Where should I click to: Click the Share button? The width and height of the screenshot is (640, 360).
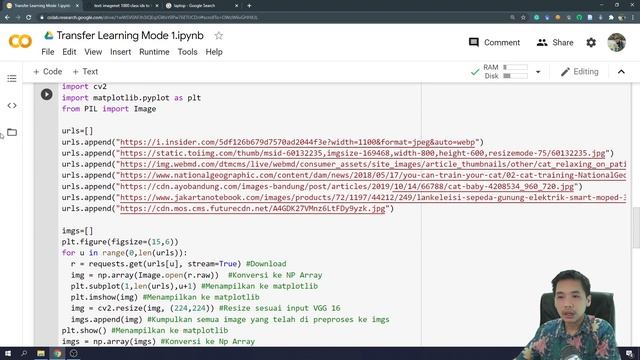555,42
